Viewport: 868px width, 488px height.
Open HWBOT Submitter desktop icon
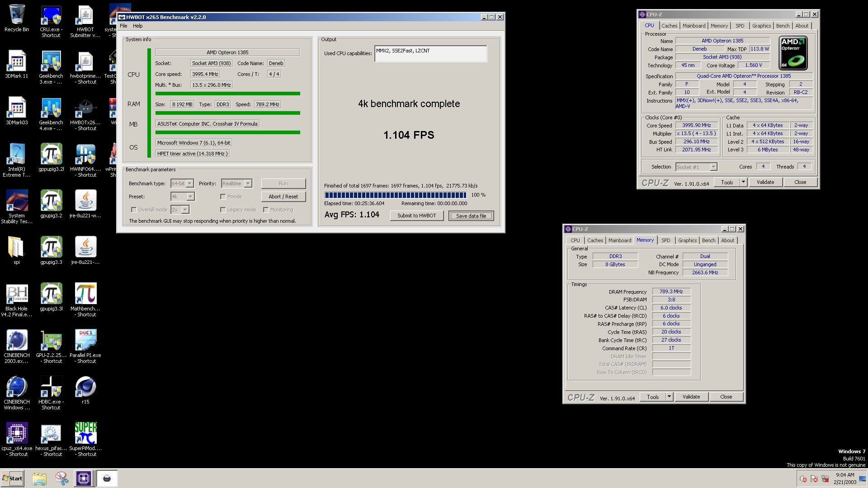pos(85,21)
